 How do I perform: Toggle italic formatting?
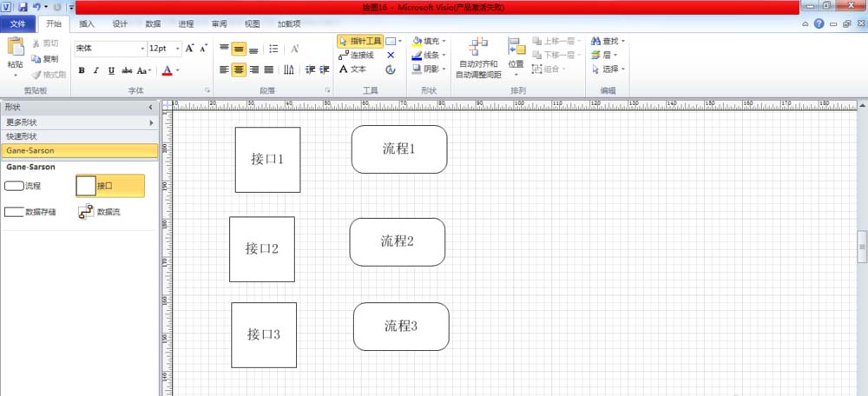96,70
